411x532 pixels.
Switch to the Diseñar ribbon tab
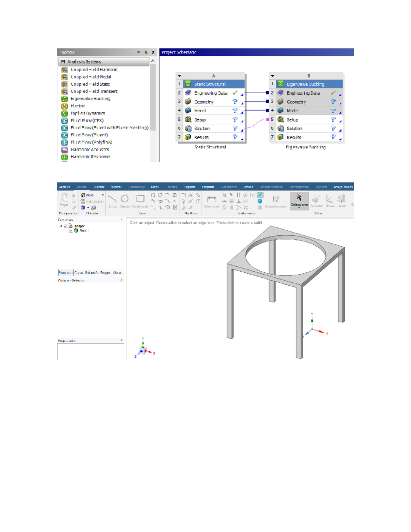click(99, 187)
